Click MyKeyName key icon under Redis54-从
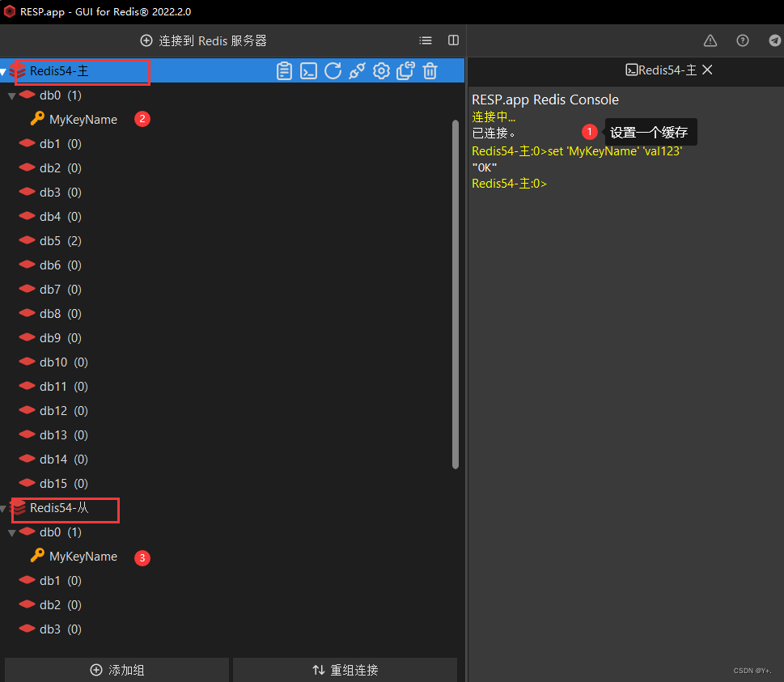This screenshot has height=682, width=784. (x=37, y=556)
